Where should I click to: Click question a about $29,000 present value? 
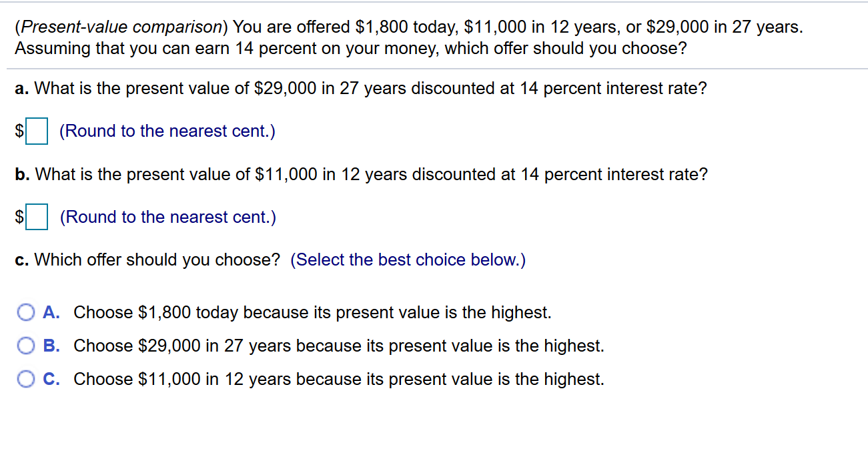click(x=360, y=88)
